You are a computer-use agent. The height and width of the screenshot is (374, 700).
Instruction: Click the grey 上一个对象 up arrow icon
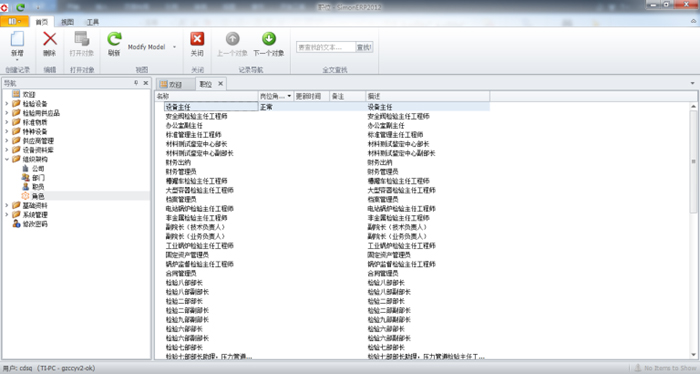(x=232, y=39)
